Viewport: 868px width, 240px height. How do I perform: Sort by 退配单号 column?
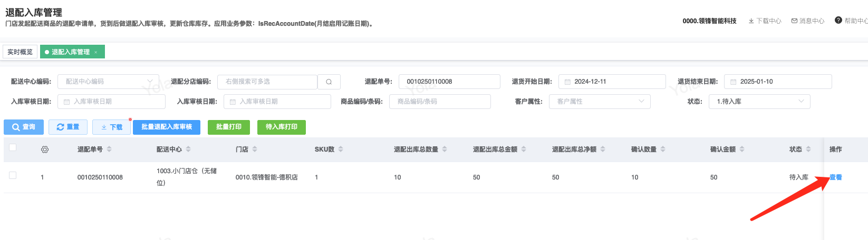109,149
